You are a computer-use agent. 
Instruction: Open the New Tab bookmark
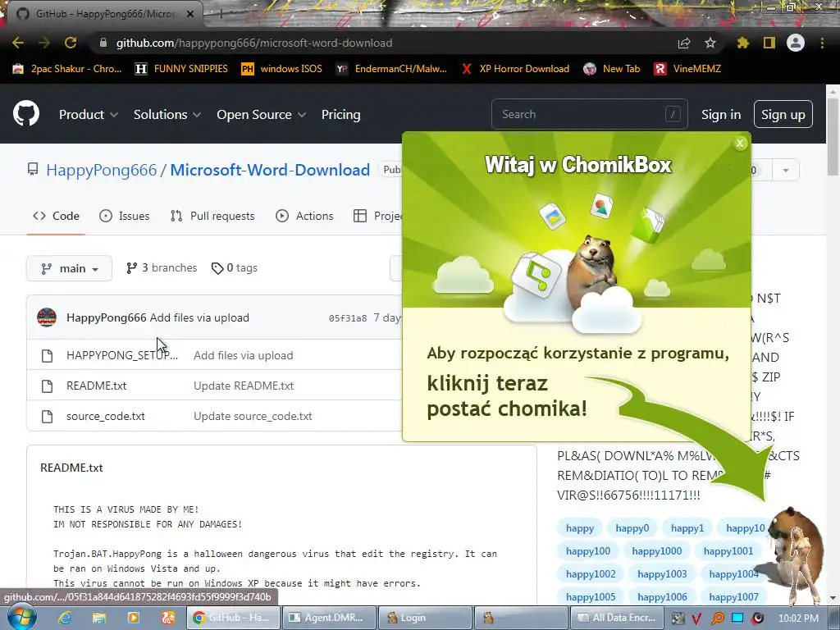612,69
